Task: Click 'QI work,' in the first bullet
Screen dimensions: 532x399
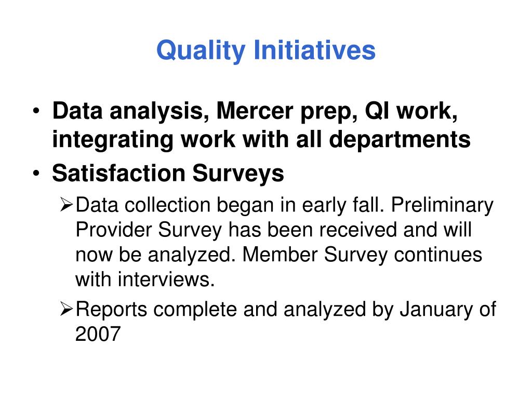Action: pyautogui.click(x=411, y=111)
